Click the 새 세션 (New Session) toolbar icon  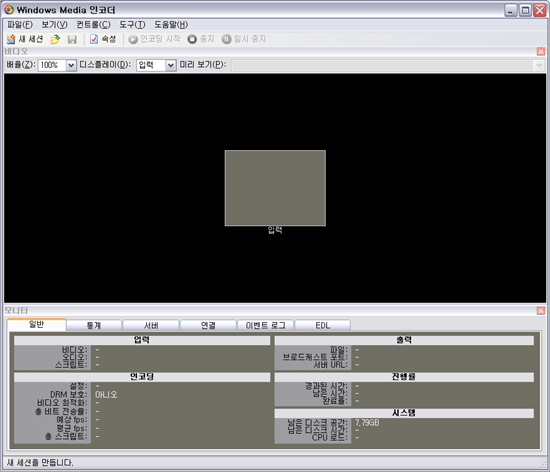[x=25, y=39]
